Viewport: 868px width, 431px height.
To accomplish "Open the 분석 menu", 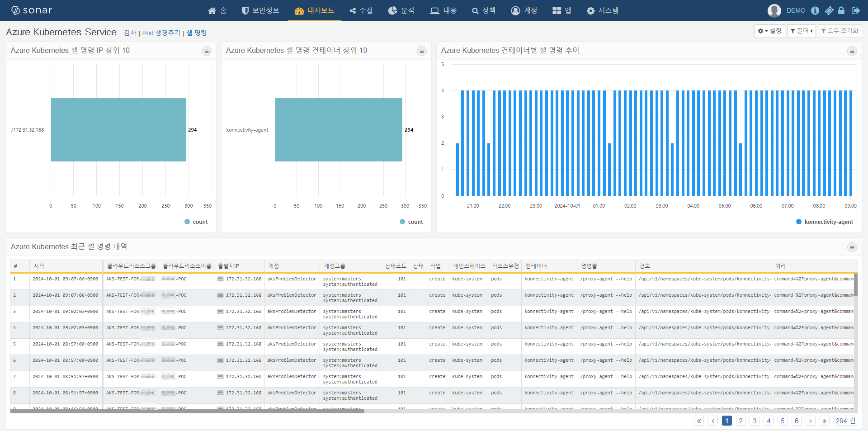I will coord(401,10).
